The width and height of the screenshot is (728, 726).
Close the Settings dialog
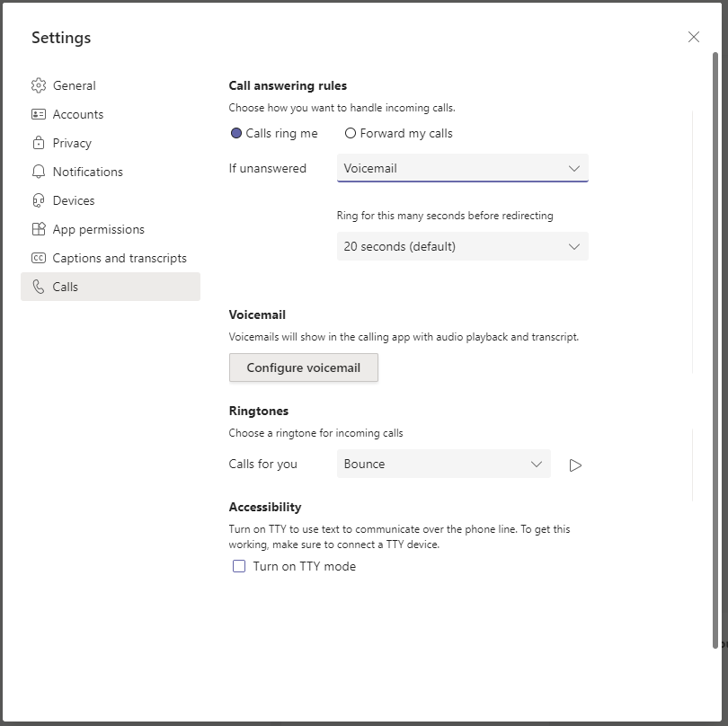click(694, 37)
